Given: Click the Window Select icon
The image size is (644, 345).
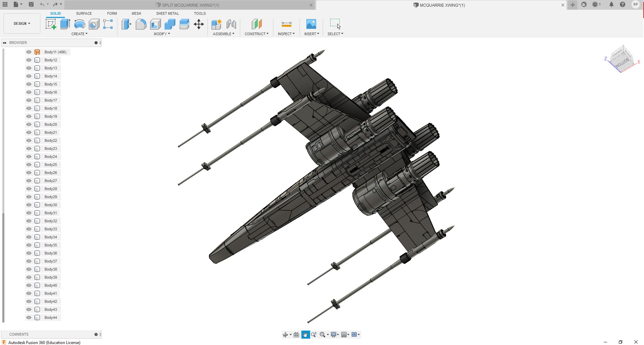Looking at the screenshot, I should pos(335,23).
